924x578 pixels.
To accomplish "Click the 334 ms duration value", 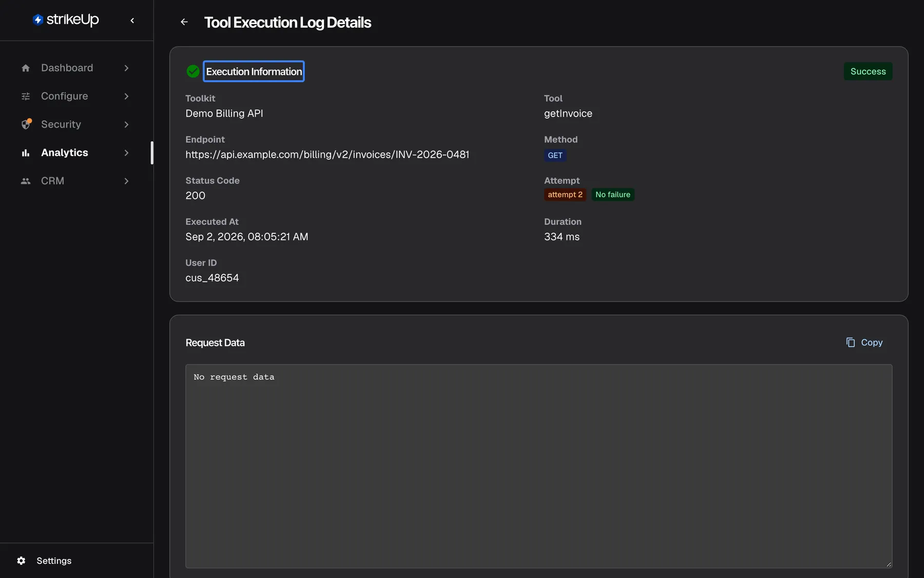I will coord(562,237).
